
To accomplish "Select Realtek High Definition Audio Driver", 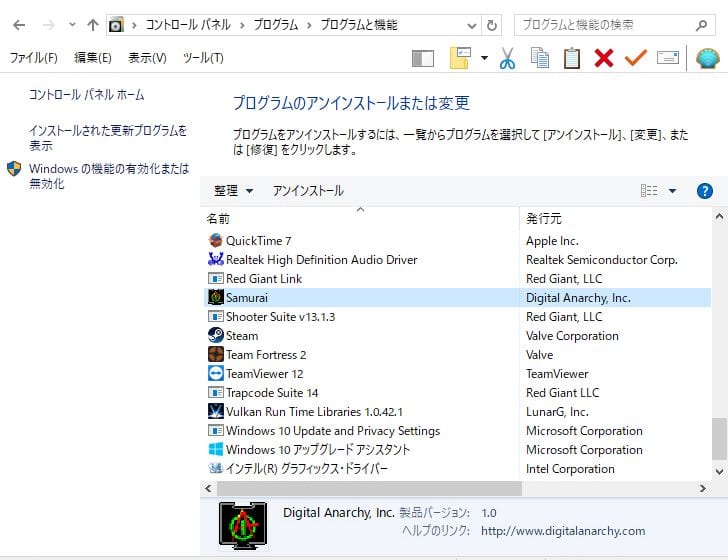I will [457, 260].
